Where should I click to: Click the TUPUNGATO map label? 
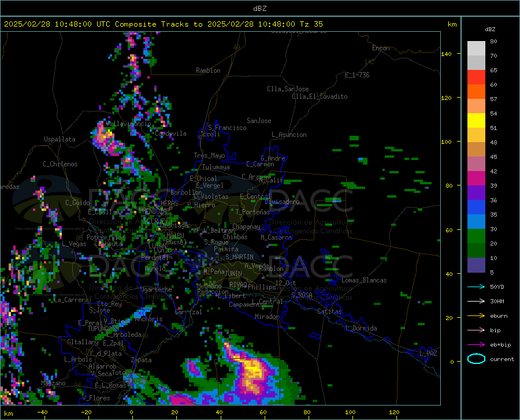[103, 329]
